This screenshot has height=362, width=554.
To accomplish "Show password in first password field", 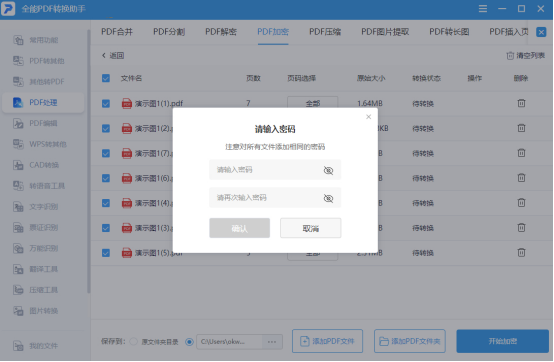I will [328, 170].
